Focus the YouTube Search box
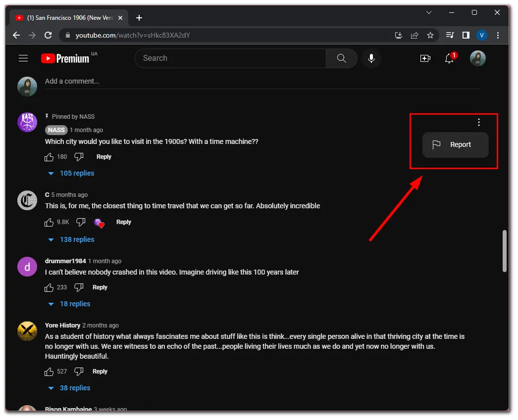This screenshot has width=518, height=420. point(231,58)
